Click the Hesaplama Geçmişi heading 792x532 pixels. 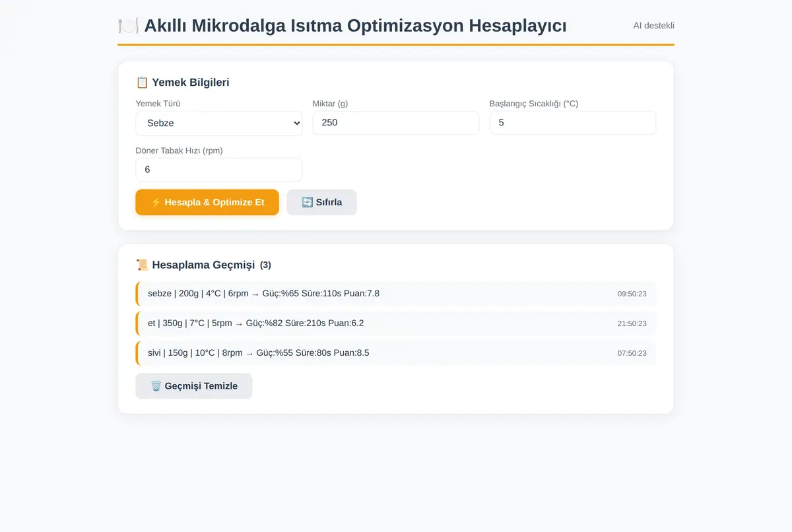pyautogui.click(x=203, y=265)
